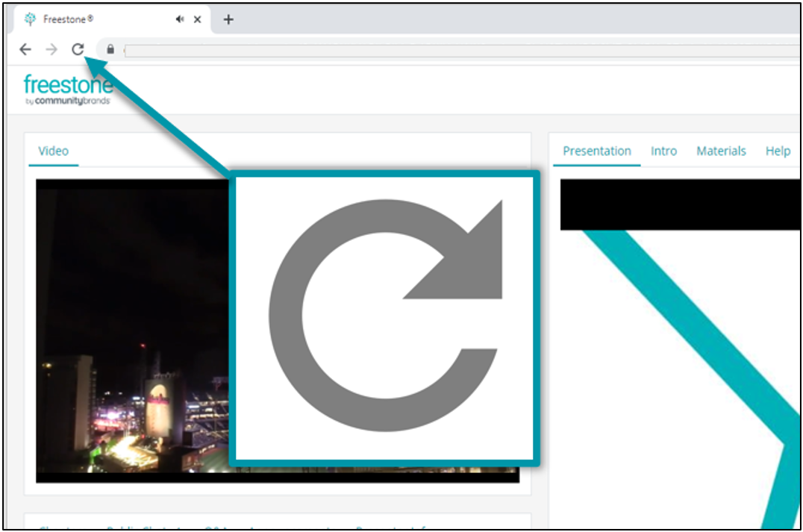Screen dimensions: 803x532
Task: Open a new browser tab with plus
Action: (228, 19)
